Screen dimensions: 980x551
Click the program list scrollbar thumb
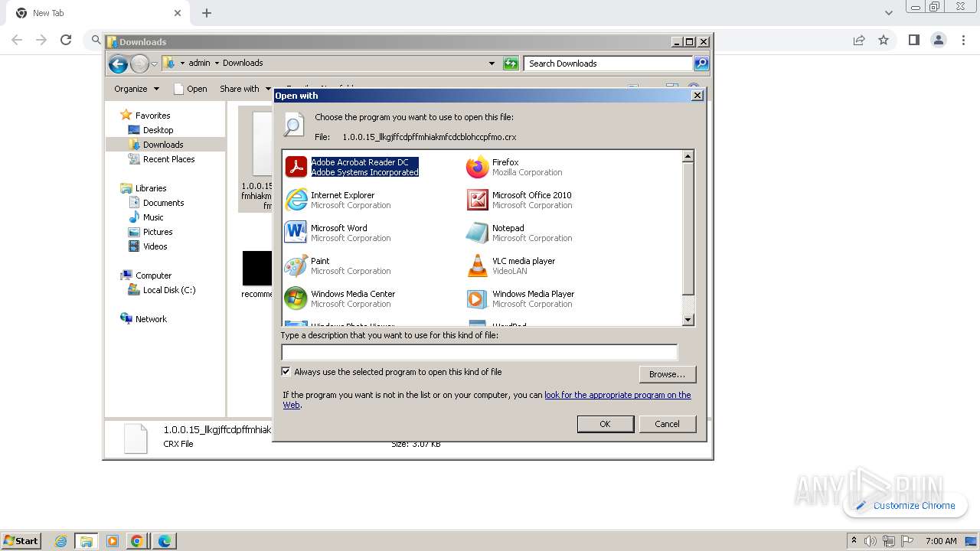[688, 228]
